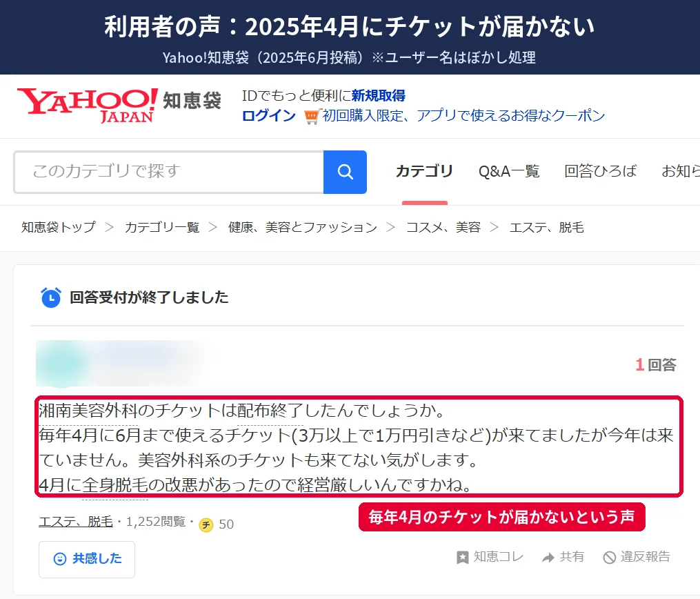Viewport: 700px width, 599px height.
Task: Click the 共有 share arrow icon
Action: click(548, 558)
